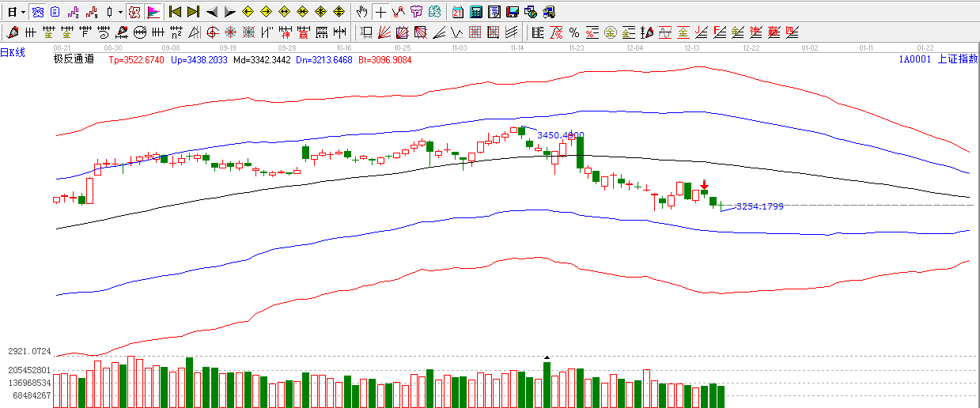Expand the candlestick chart type dropdown arrow

pos(120,12)
